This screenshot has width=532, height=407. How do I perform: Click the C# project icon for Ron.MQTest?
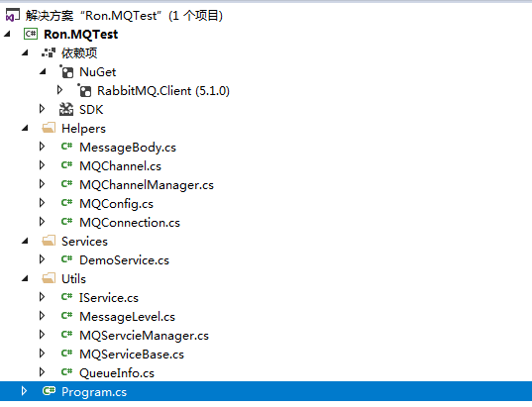click(x=31, y=34)
